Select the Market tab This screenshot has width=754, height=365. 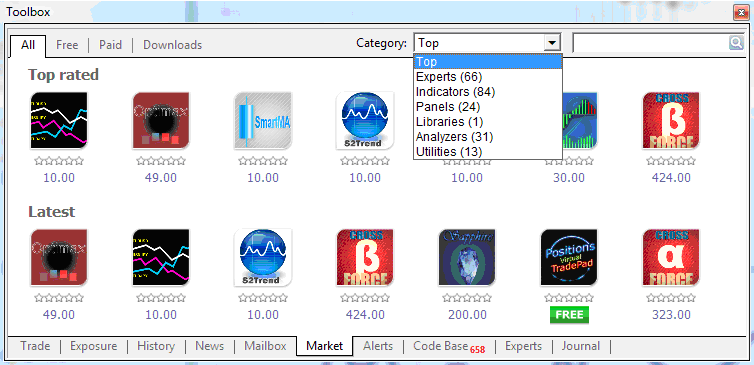325,346
